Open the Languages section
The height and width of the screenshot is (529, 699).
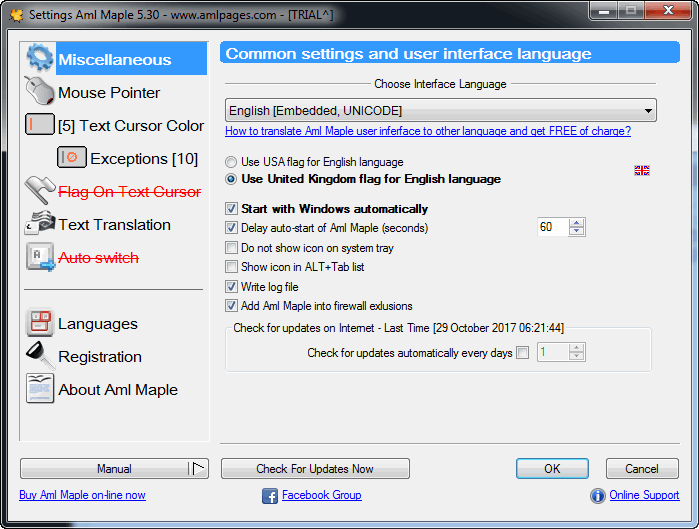pyautogui.click(x=98, y=324)
